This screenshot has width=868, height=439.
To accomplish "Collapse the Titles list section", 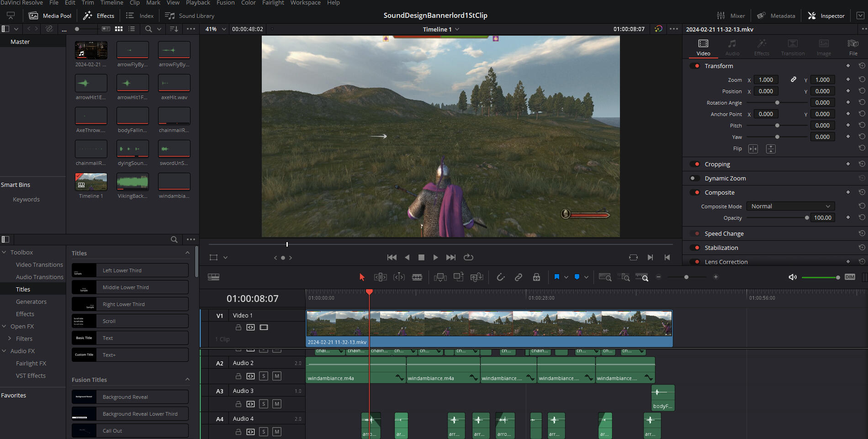I will click(x=187, y=253).
